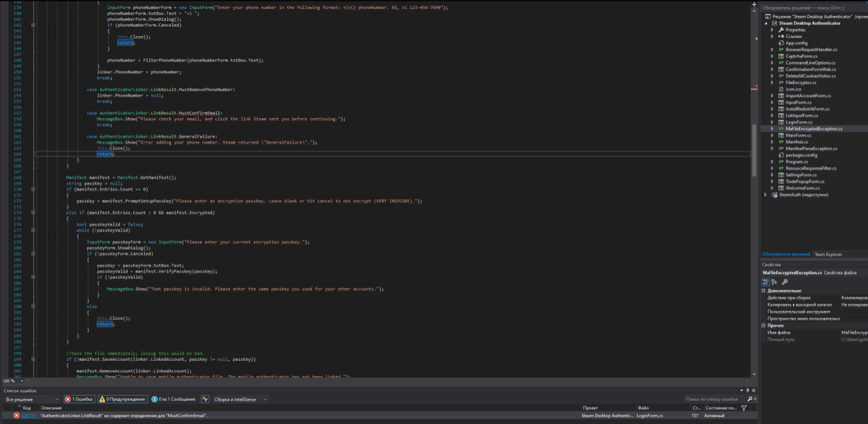The width and height of the screenshot is (868, 424).
Task: Focus the 'Поиск по списку ошибок' search field
Action: tap(715, 399)
